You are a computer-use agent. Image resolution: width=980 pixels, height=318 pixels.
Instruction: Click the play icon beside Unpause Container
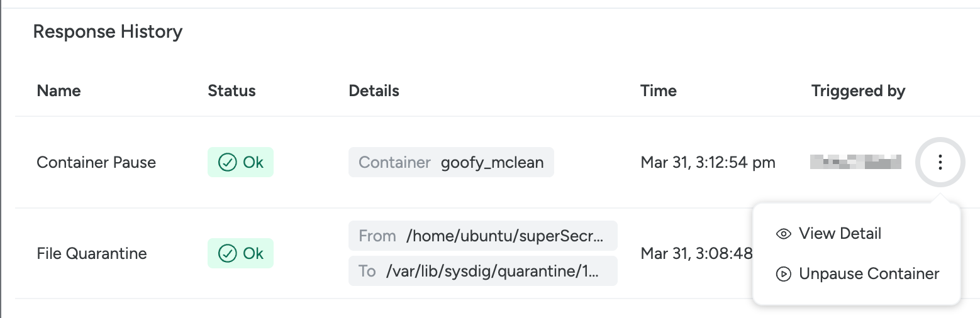[784, 274]
